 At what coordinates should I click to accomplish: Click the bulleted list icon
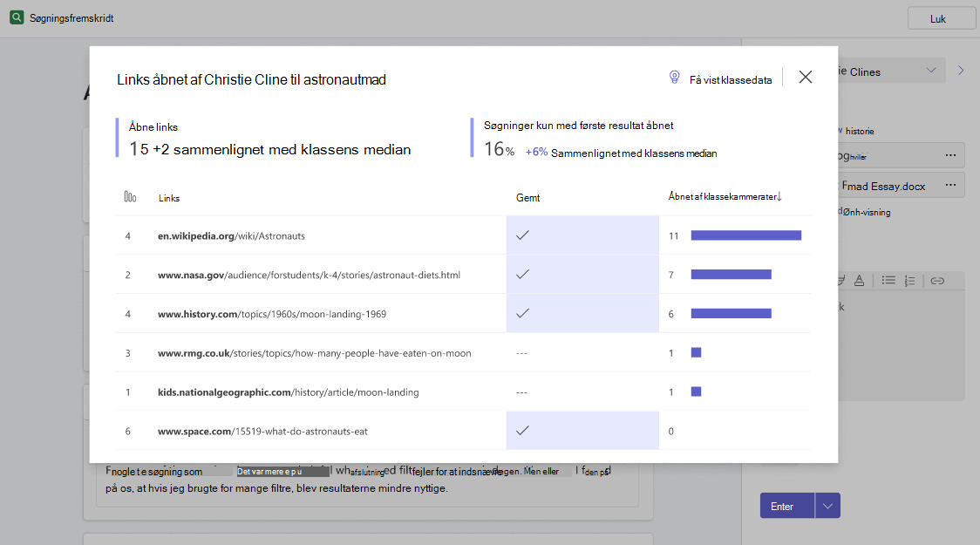[x=888, y=281]
